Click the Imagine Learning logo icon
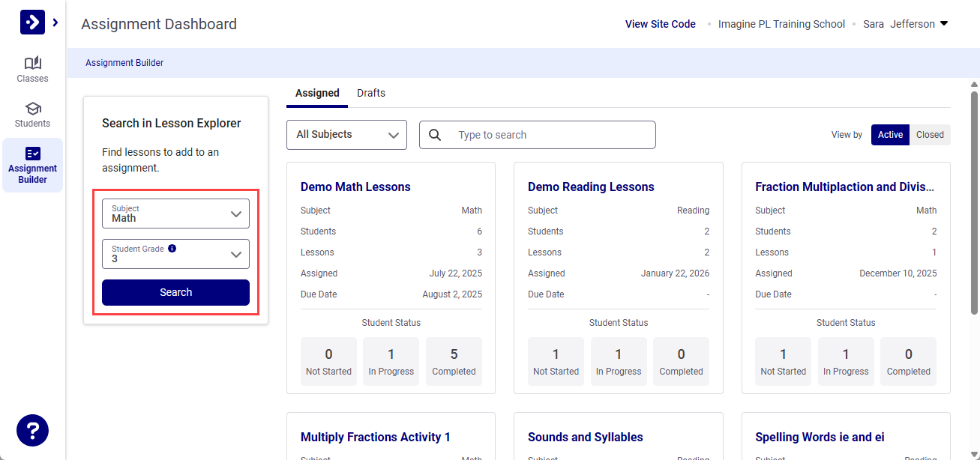The height and width of the screenshot is (460, 980). point(32,22)
